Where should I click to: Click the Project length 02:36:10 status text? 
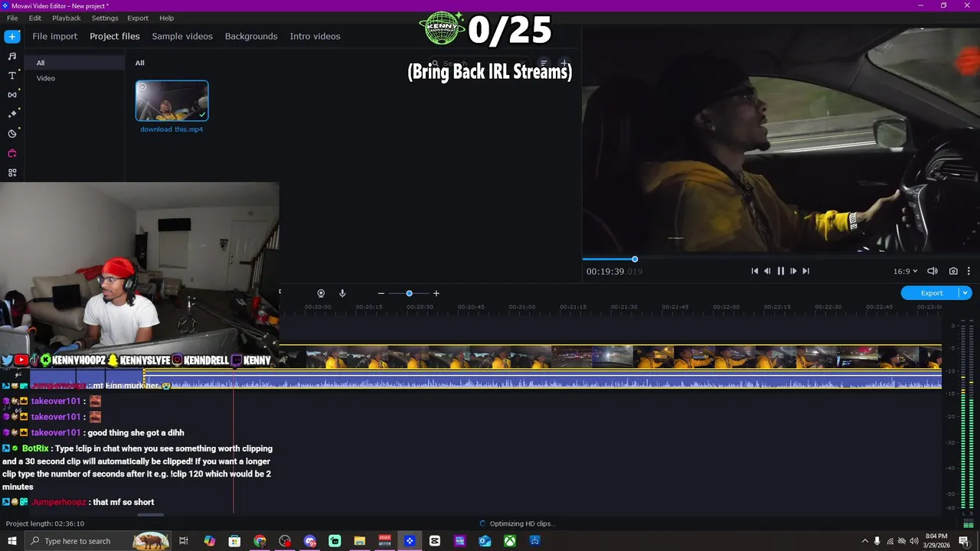45,523
